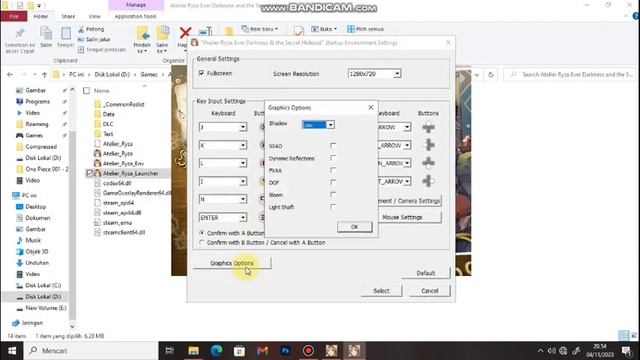Enable the Bloom checkbox
640x360 pixels.
[x=333, y=195]
